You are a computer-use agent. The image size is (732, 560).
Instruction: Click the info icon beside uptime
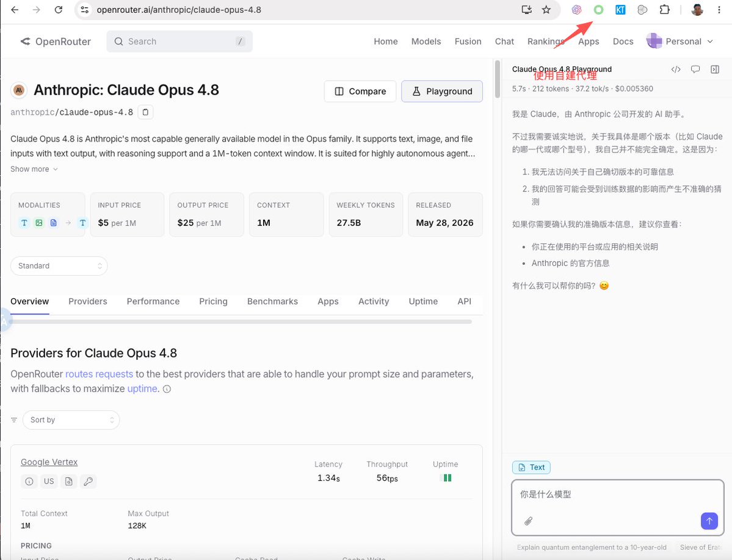click(167, 389)
